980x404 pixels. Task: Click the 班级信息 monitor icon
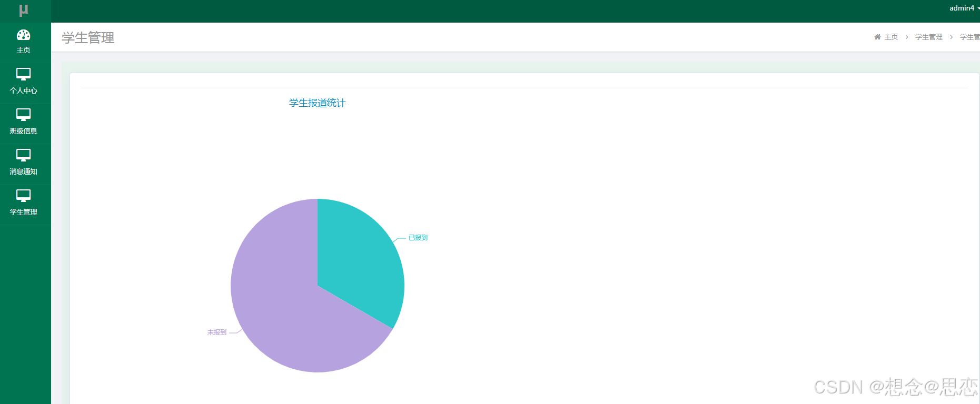click(x=24, y=115)
